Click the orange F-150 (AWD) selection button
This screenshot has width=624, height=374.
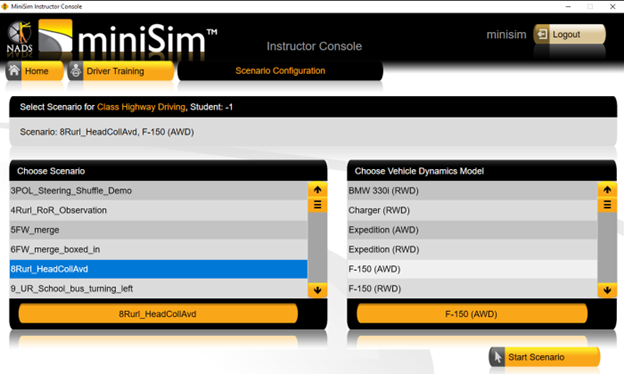472,314
